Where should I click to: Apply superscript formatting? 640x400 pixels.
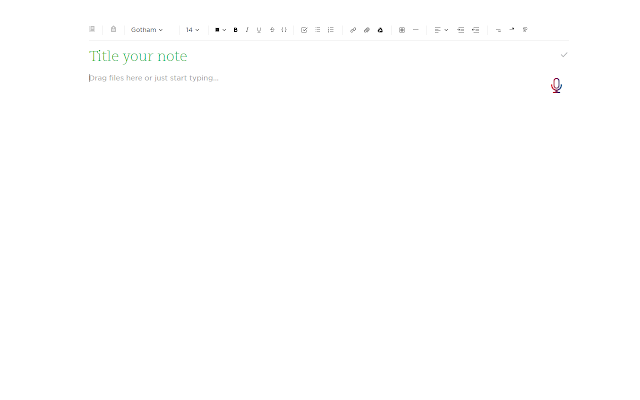pyautogui.click(x=512, y=29)
